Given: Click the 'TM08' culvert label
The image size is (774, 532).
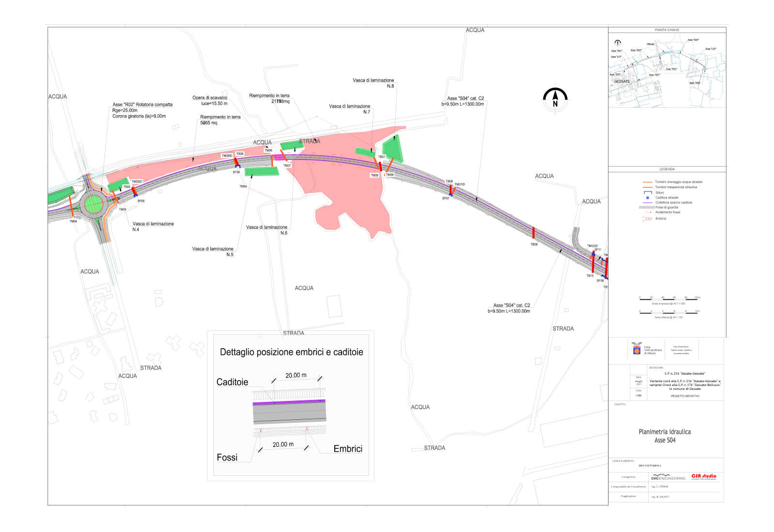Looking at the screenshot, I should click(374, 176).
